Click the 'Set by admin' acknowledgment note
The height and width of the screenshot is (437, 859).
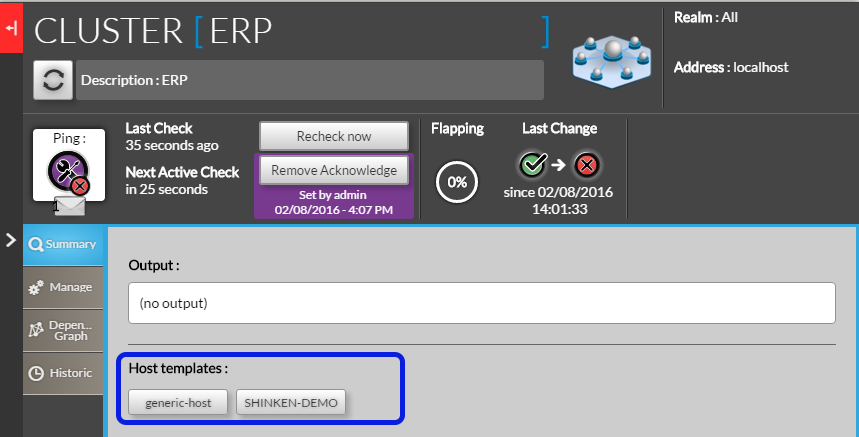pyautogui.click(x=334, y=202)
